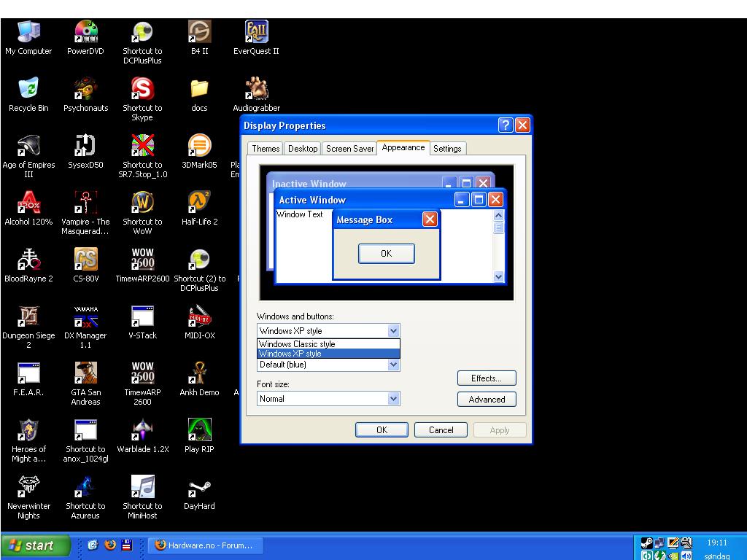The width and height of the screenshot is (747, 560).
Task: Choose Windows Classic style from list
Action: click(328, 344)
